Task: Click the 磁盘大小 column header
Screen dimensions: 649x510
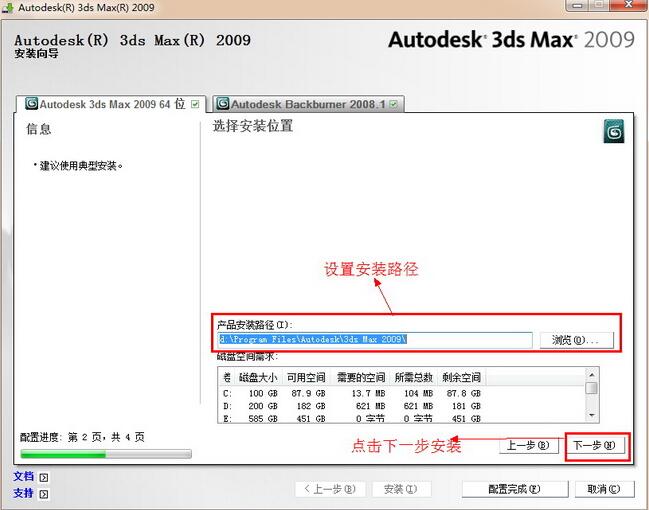Action: pyautogui.click(x=258, y=378)
